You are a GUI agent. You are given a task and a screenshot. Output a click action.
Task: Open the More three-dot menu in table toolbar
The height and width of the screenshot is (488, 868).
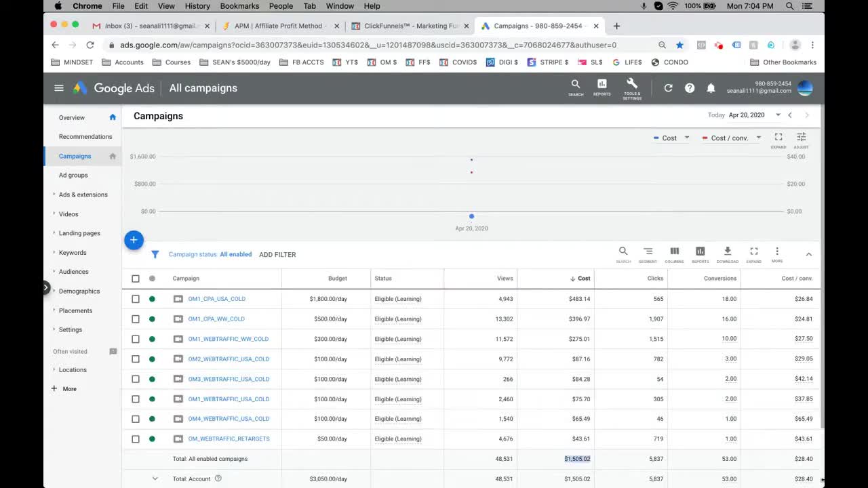(x=777, y=251)
